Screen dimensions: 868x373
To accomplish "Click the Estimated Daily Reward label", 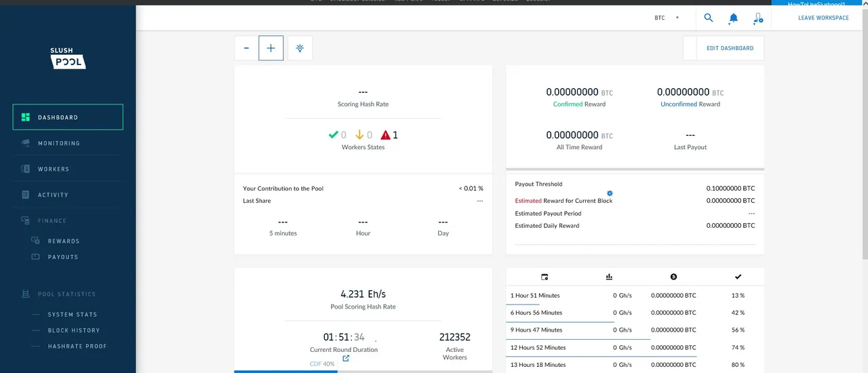I will 547,226.
